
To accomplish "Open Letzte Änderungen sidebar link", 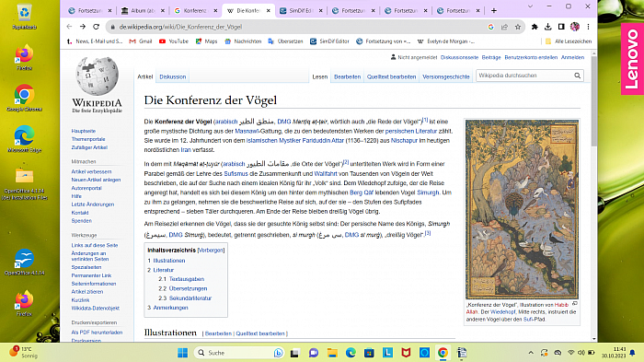I will [92, 204].
